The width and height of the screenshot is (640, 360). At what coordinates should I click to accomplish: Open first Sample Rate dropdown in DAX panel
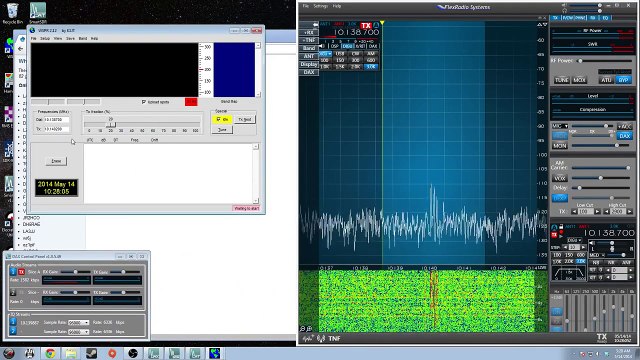(79, 322)
